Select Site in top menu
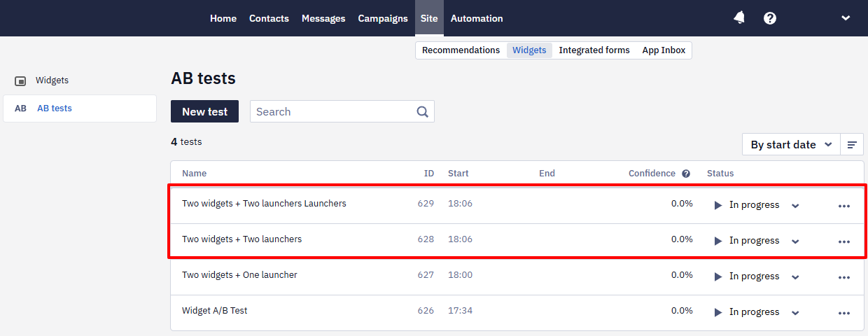Screen dimensions: 868x336 click(x=429, y=18)
